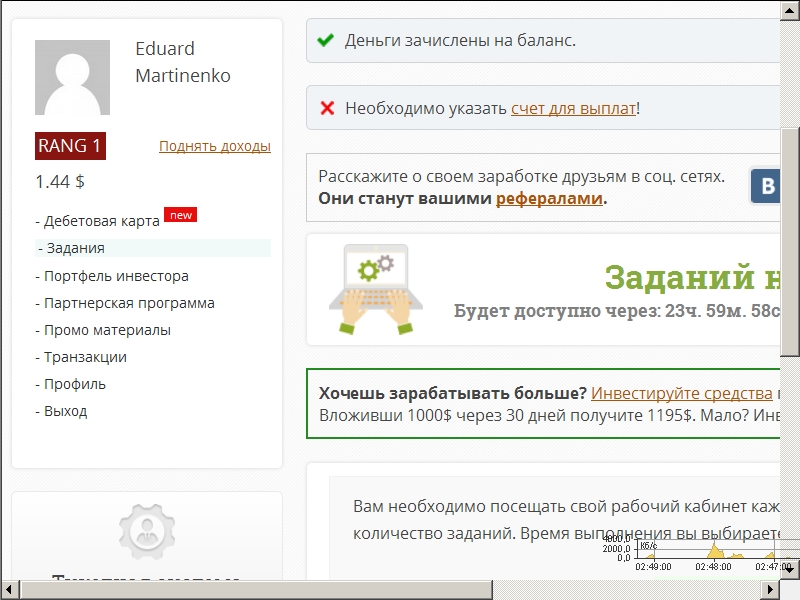Click the 'Хочешь зарабатывать больше?' bold text
This screenshot has width=800, height=600.
453,393
